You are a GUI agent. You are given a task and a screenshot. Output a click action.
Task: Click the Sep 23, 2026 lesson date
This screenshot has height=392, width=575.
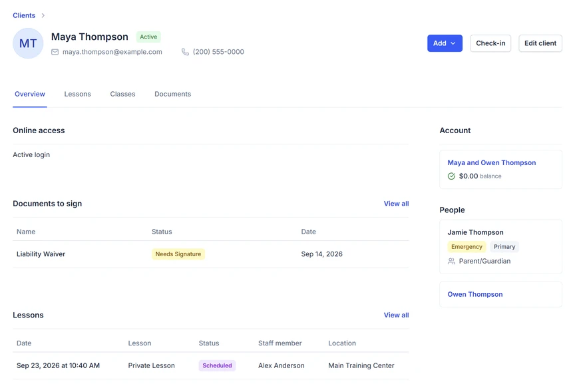tap(58, 365)
